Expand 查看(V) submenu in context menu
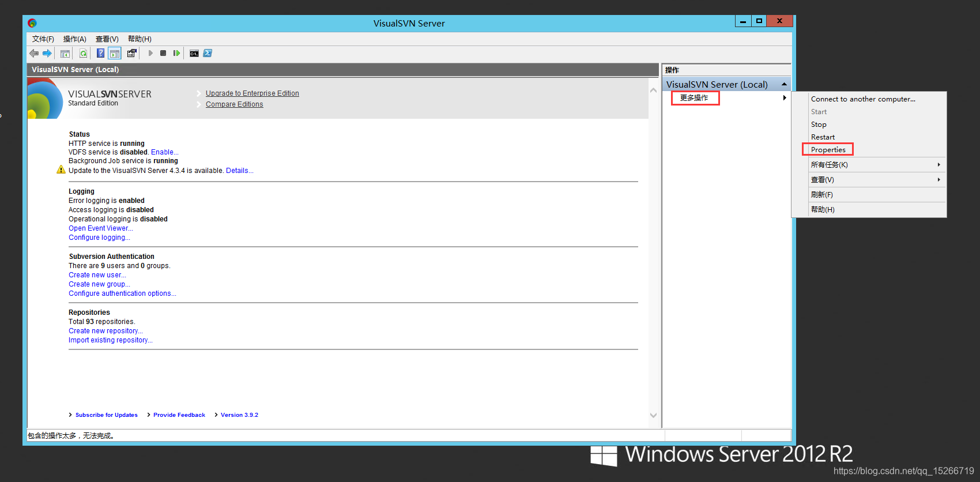This screenshot has height=482, width=980. coord(870,180)
